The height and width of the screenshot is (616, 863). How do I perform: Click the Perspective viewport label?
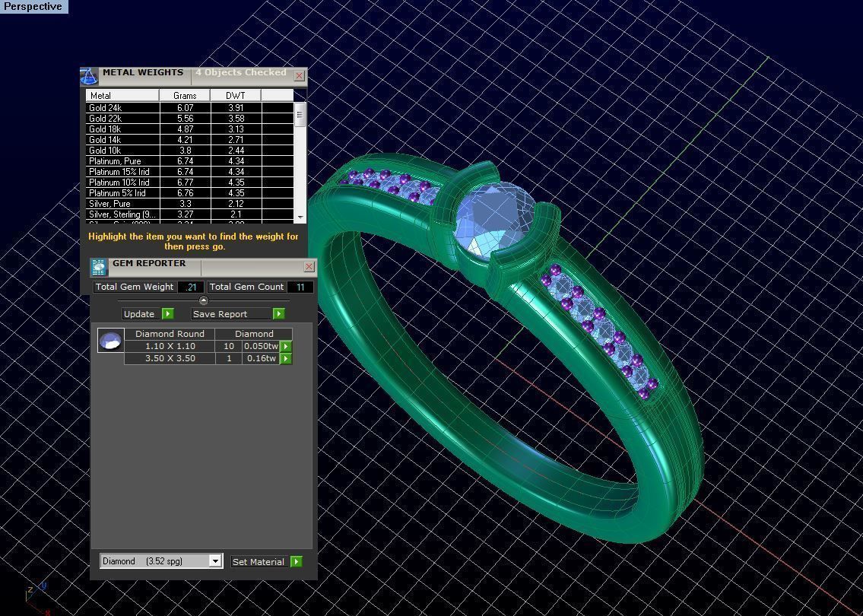[33, 7]
